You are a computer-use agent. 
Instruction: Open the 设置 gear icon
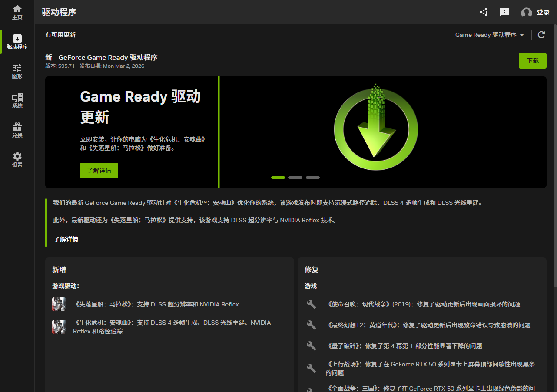pos(17,160)
